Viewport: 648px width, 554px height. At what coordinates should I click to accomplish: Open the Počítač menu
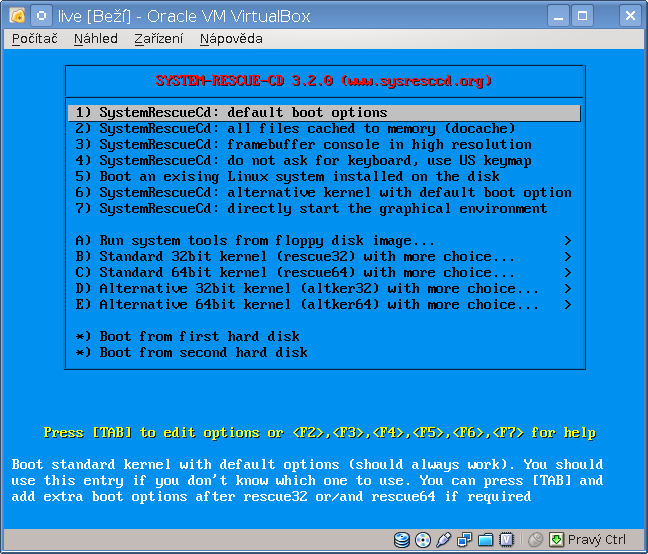tap(35, 39)
